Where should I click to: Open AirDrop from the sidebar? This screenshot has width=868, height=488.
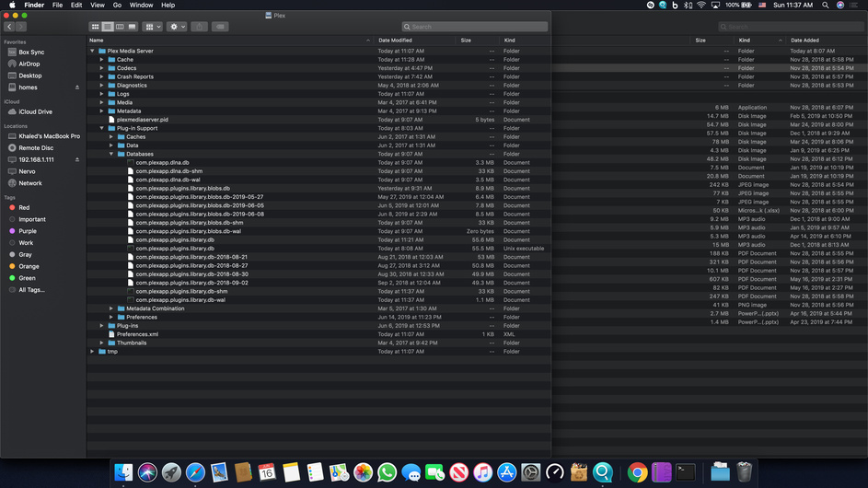pos(29,64)
